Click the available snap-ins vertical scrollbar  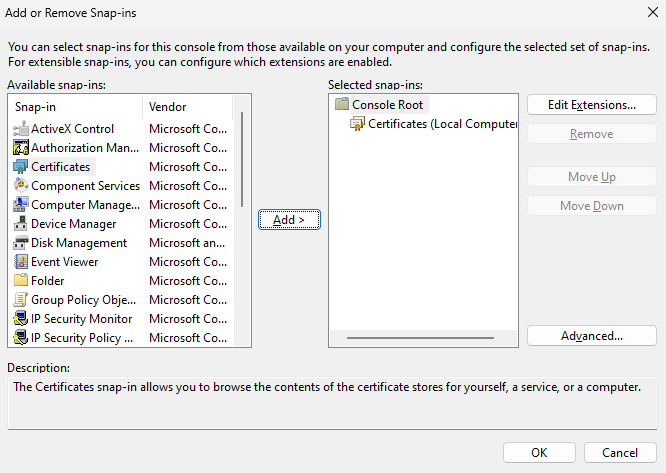pos(242,160)
